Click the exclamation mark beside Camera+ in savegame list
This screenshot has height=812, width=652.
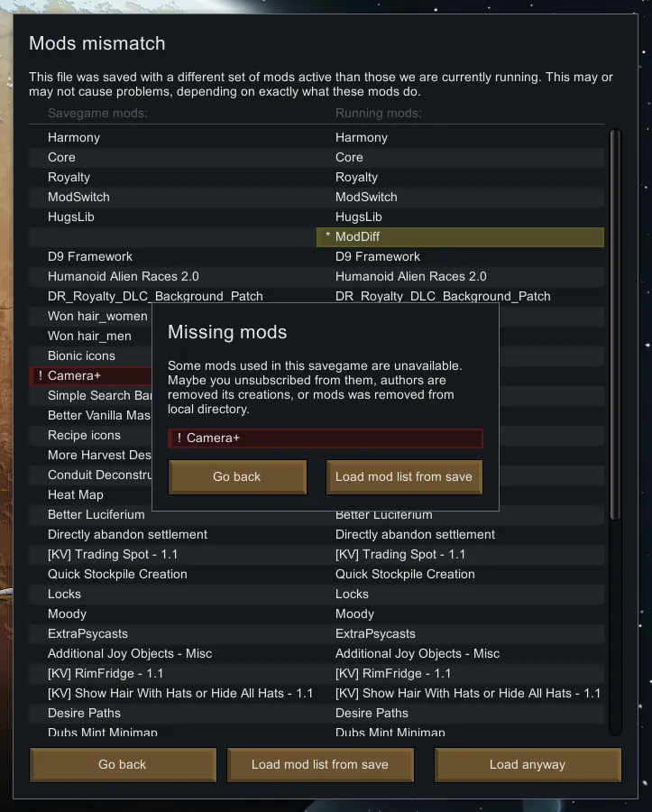(x=40, y=375)
